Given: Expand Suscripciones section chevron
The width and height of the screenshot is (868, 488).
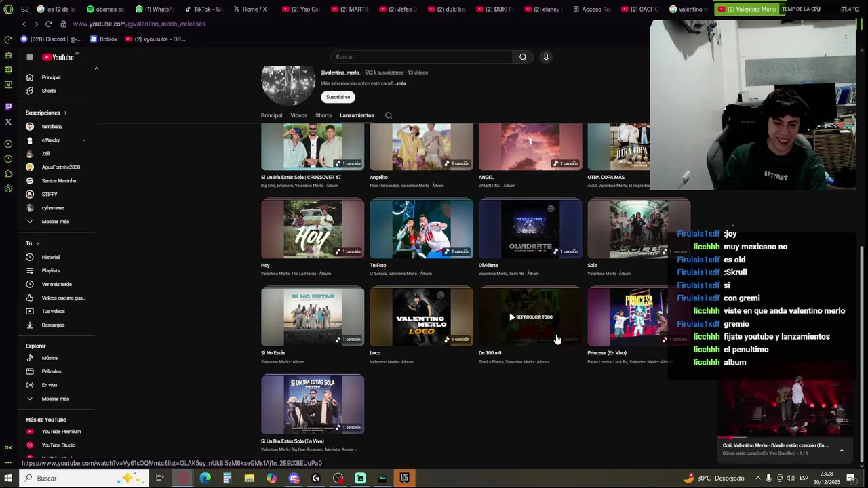Looking at the screenshot, I should (65, 113).
